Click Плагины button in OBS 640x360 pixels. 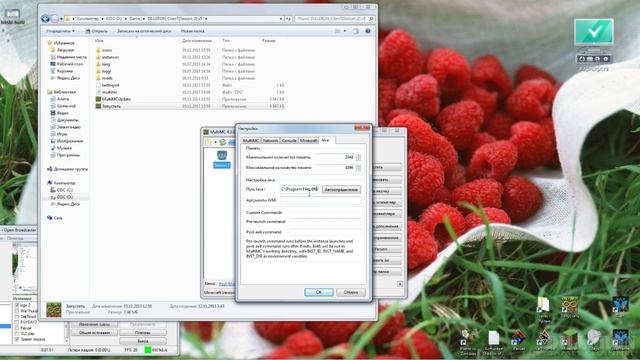(x=142, y=333)
